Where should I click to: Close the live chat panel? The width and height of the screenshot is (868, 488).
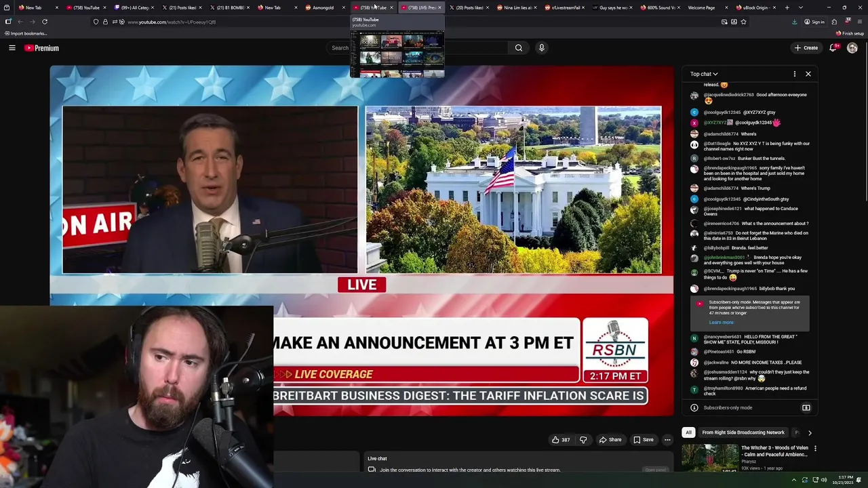[x=808, y=74]
